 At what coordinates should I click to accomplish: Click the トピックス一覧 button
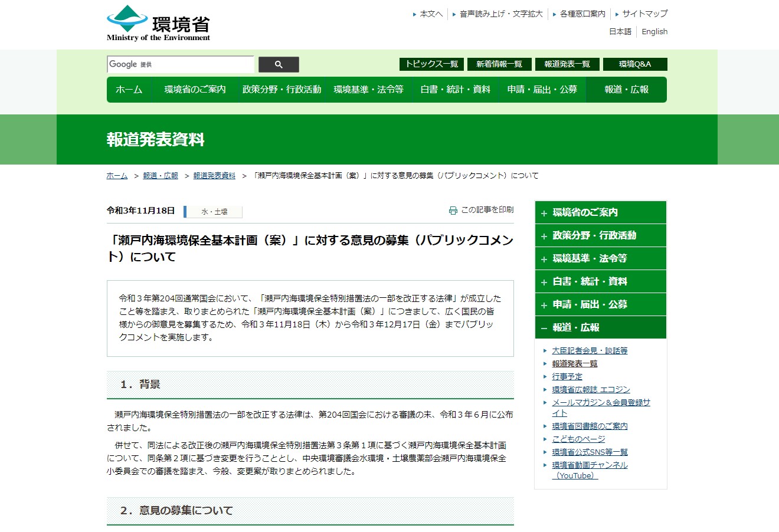(x=431, y=64)
